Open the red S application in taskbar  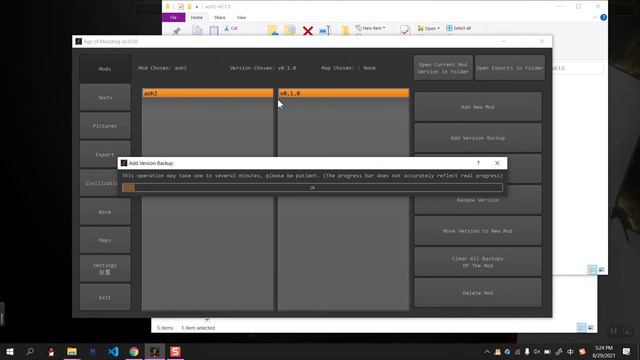point(175,351)
